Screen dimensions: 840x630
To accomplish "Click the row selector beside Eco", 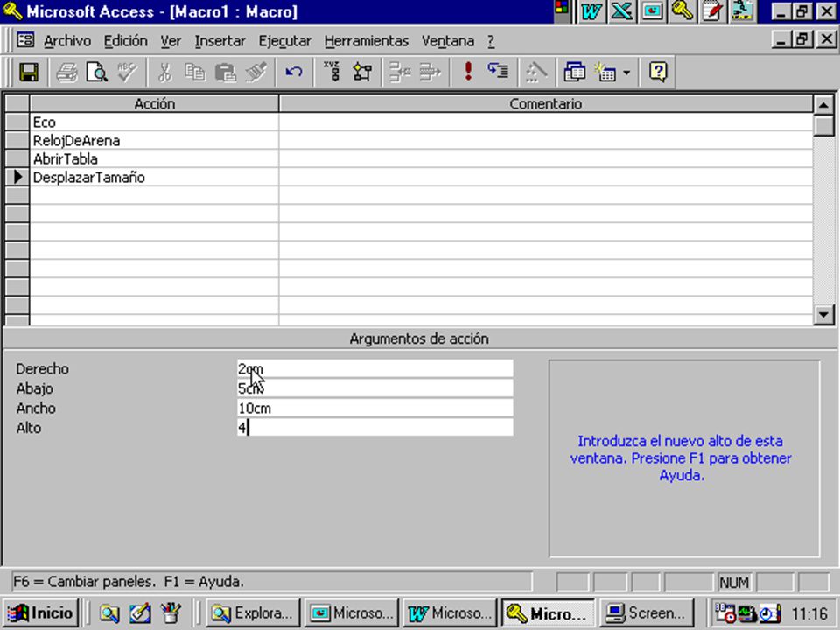I will tap(17, 122).
